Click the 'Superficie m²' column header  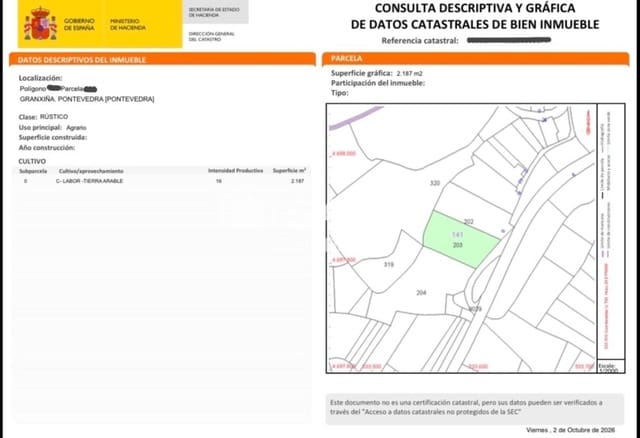[289, 171]
